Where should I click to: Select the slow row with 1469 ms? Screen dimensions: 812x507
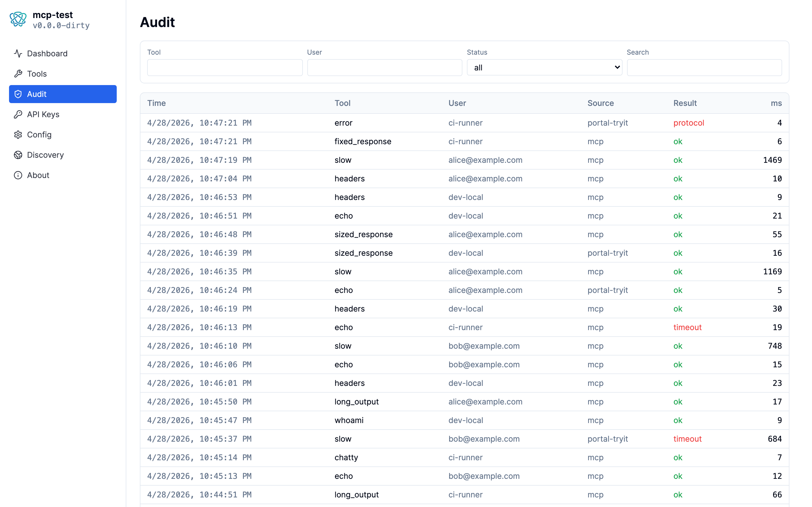403,160
